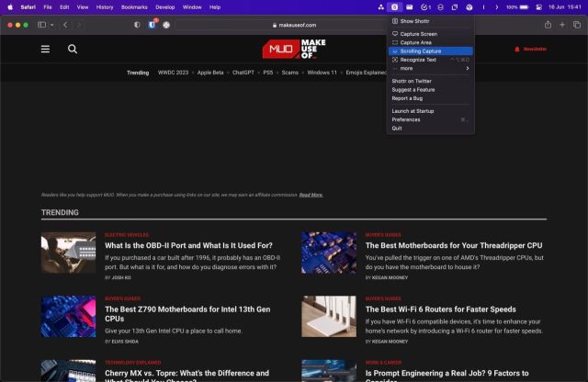Screen dimensions: 588x382
Task: Click the makeuseof.com address field
Action: 294,25
